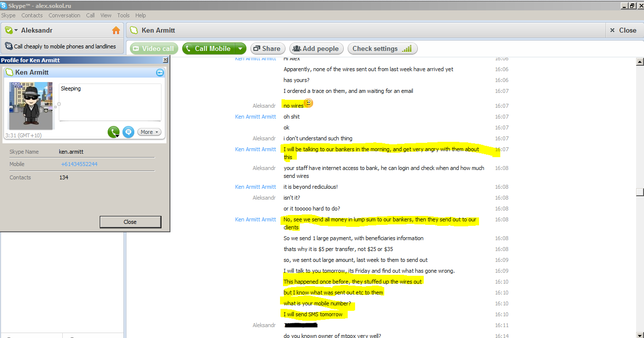Click message 'it is beyond rediculous!'
Viewport: 644px width, 338px height.
click(x=310, y=187)
